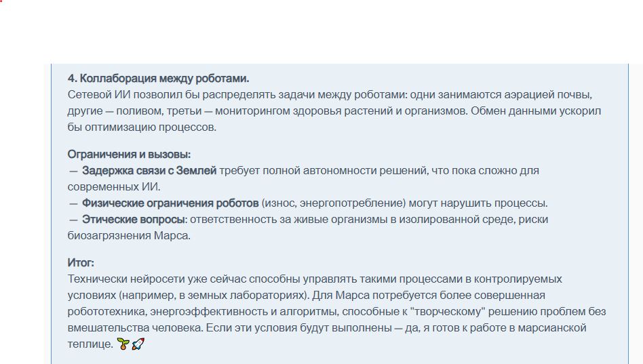Click bold text "Задержка связи с Землей"
The width and height of the screenshot is (643, 364).
tap(149, 171)
